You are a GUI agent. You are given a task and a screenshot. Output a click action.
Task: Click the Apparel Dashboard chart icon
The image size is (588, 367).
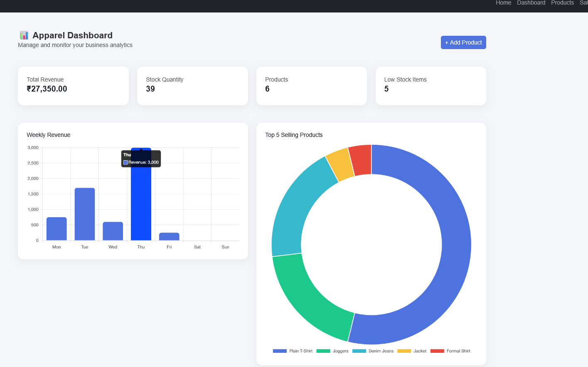[x=24, y=35]
